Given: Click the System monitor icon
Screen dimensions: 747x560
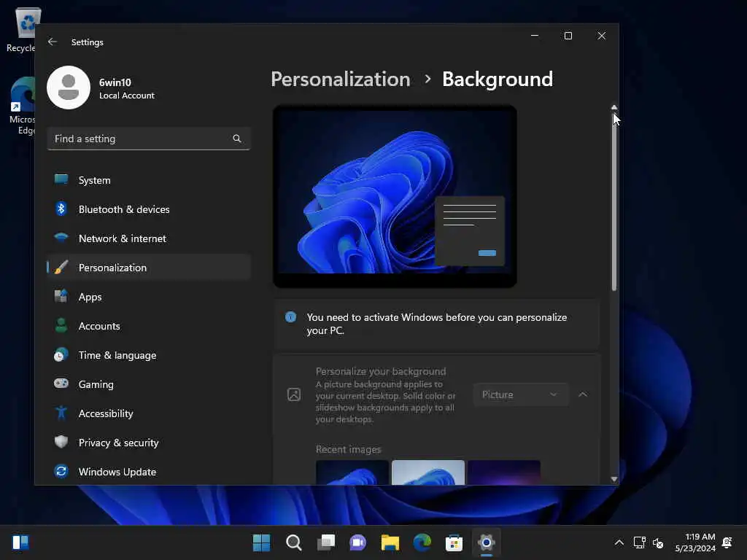Looking at the screenshot, I should coord(61,179).
